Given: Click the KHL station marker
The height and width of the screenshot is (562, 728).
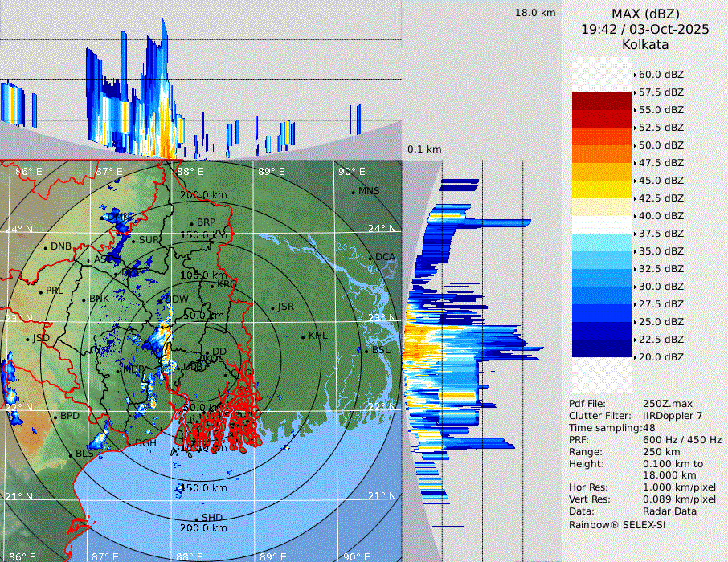Looking at the screenshot, I should (x=303, y=336).
